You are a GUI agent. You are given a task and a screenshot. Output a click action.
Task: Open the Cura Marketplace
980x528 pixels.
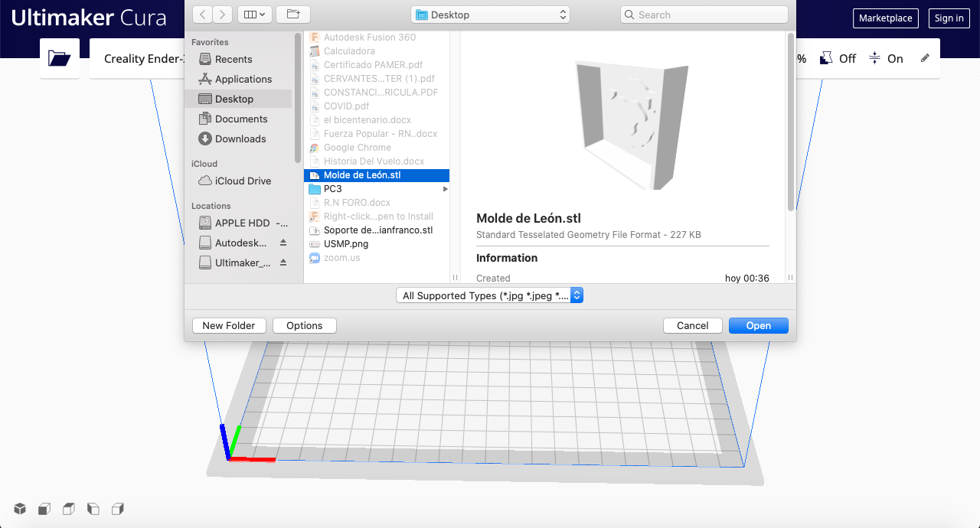(x=885, y=18)
